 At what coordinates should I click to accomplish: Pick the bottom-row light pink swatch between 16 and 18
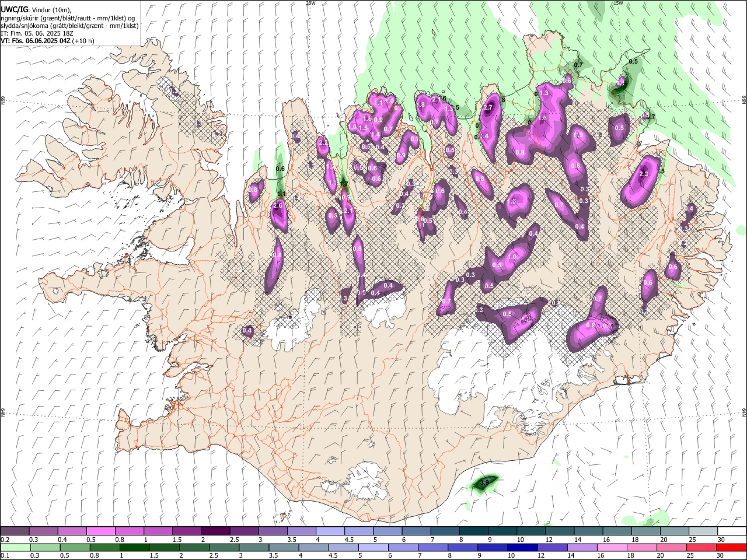pos(612,548)
